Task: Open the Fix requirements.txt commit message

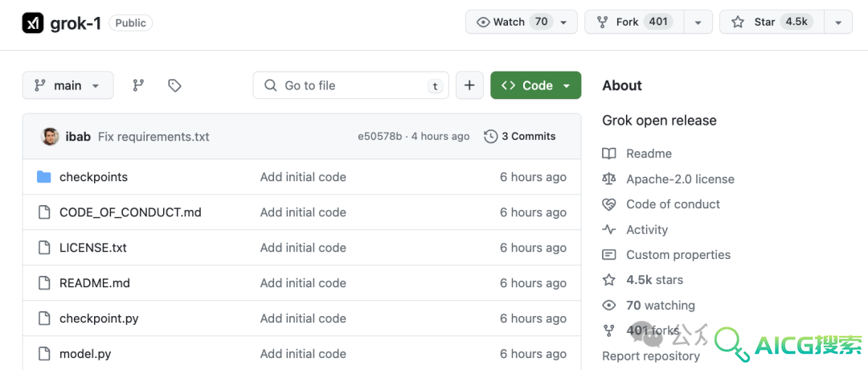Action: [x=154, y=136]
